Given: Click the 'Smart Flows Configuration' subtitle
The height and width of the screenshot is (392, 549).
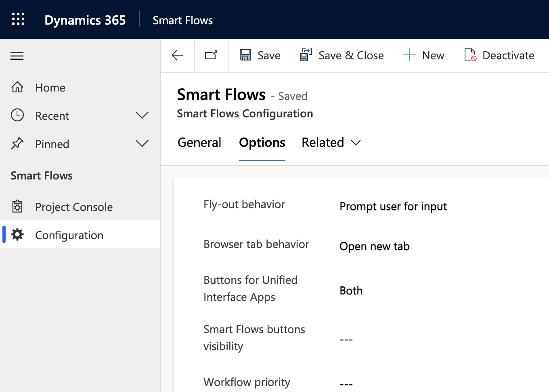Looking at the screenshot, I should point(245,114).
